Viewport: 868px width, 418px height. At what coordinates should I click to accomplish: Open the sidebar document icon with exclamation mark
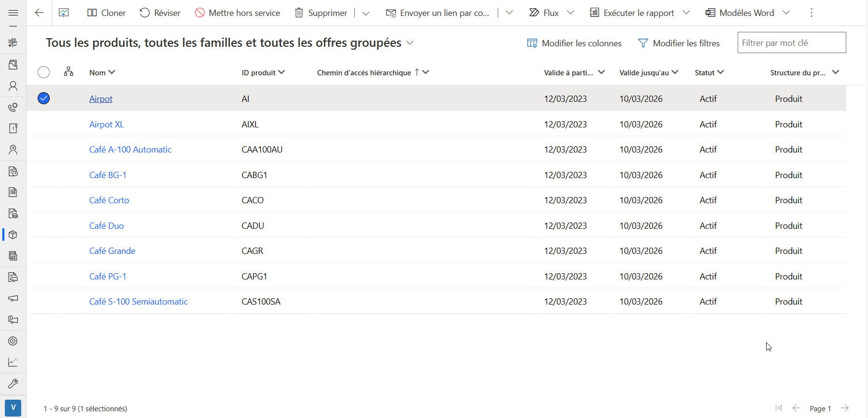point(13,128)
